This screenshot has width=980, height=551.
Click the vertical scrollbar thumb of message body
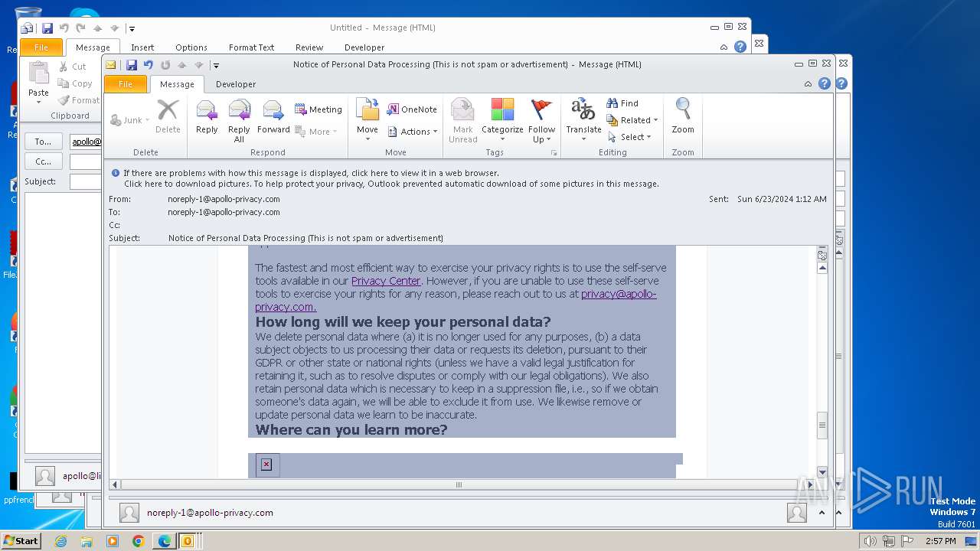[822, 425]
